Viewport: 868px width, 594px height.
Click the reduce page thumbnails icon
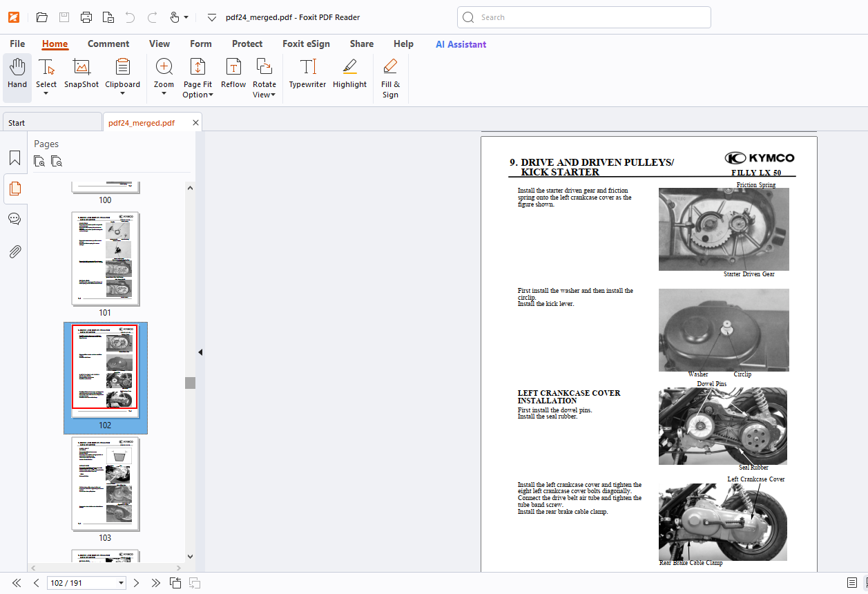pos(57,162)
